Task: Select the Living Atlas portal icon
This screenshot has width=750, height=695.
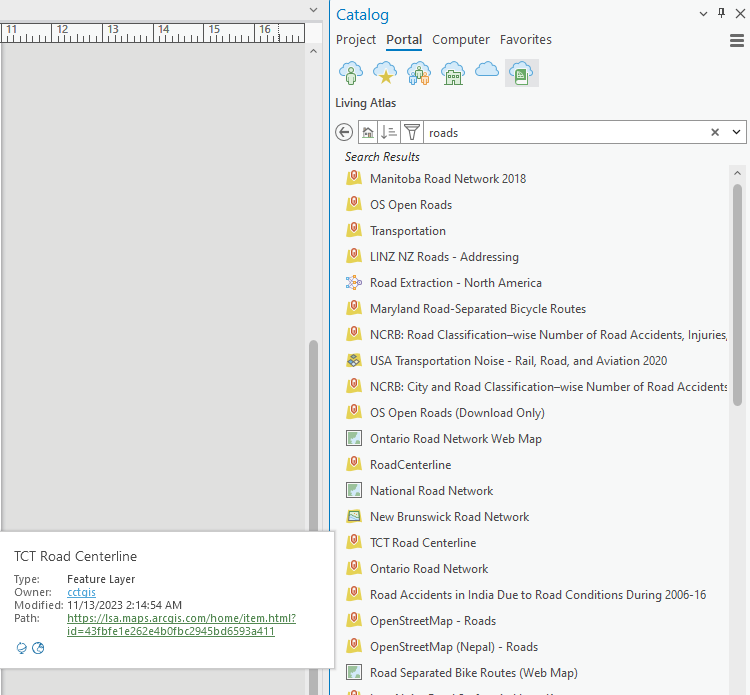Action: click(x=521, y=73)
